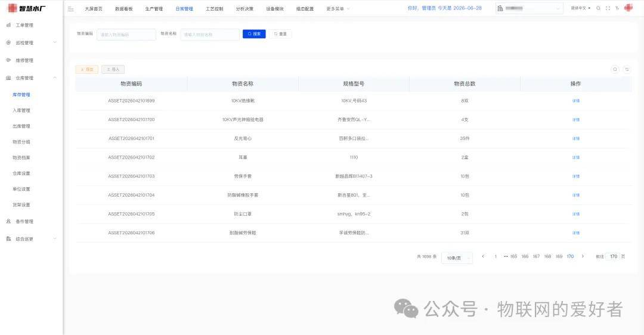This screenshot has width=644, height=335.
Task: Select the 日常管理 top menu
Action: (x=184, y=8)
